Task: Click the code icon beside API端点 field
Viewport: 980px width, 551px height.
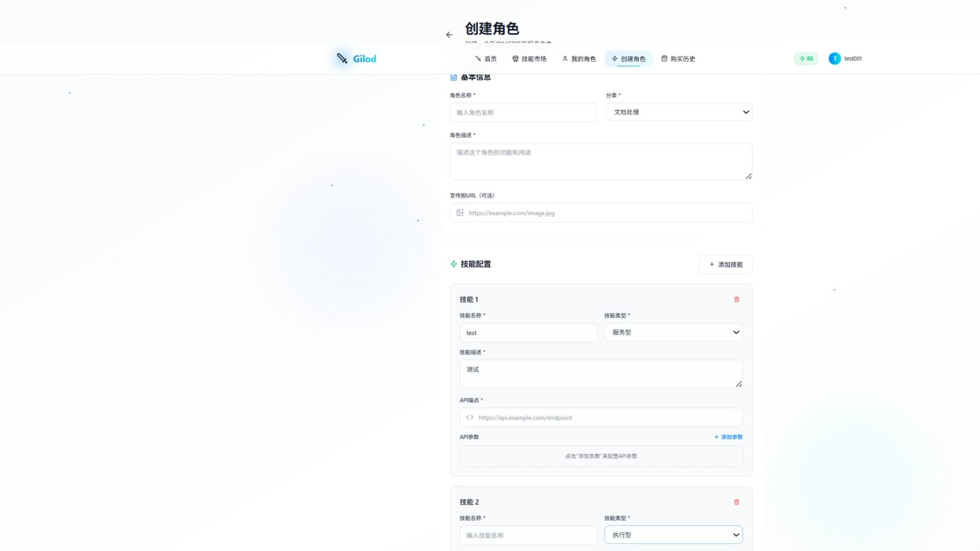Action: point(469,417)
